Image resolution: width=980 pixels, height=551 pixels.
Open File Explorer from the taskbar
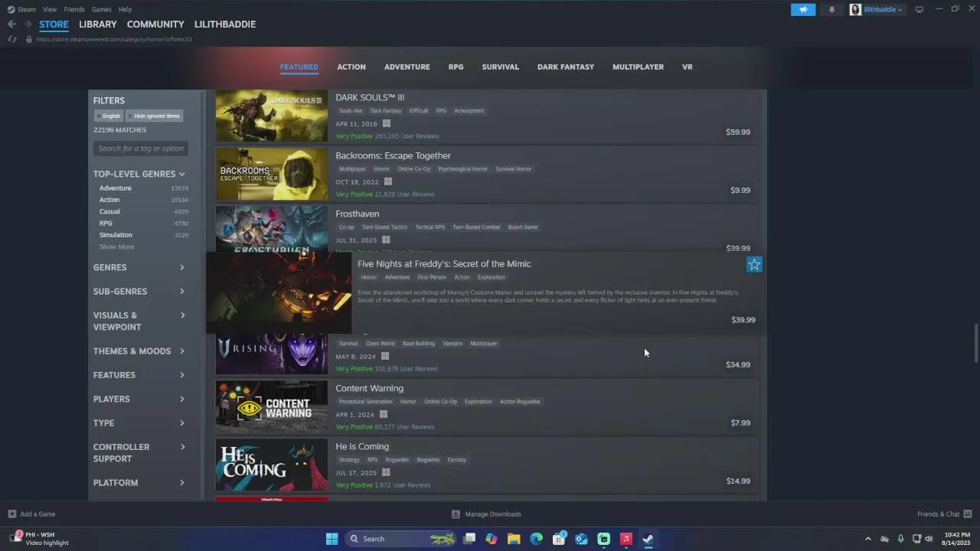(x=514, y=539)
